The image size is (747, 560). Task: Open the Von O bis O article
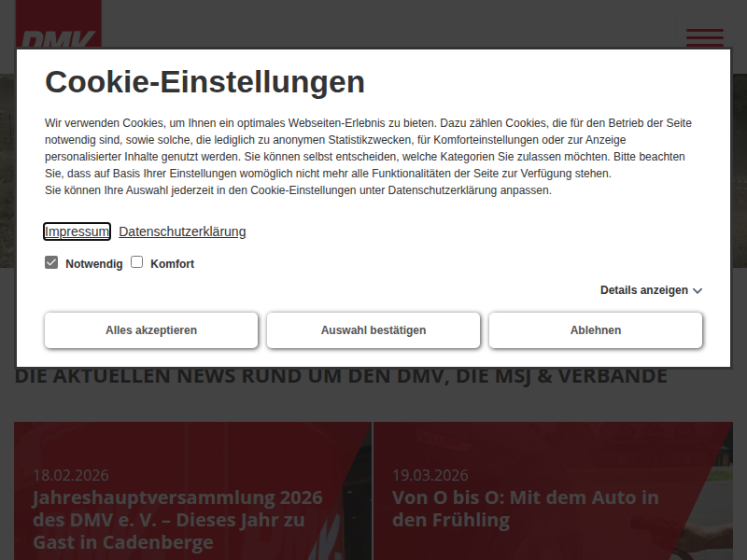pos(525,509)
